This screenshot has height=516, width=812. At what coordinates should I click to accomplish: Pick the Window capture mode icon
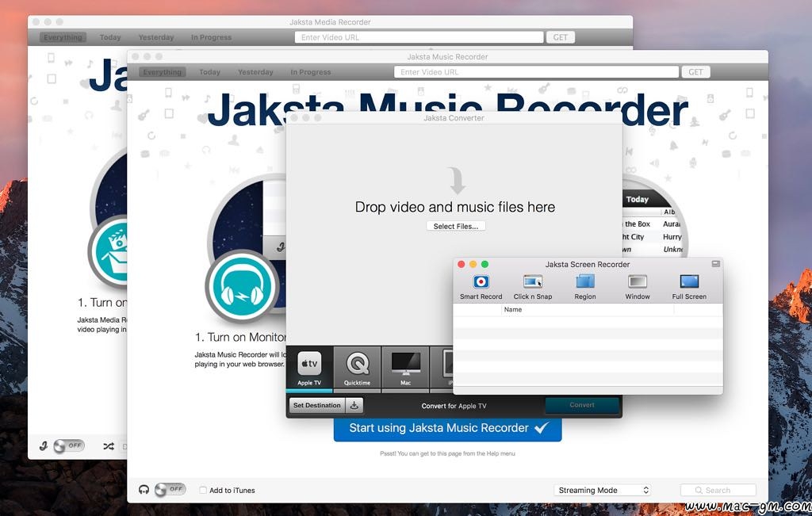[637, 282]
